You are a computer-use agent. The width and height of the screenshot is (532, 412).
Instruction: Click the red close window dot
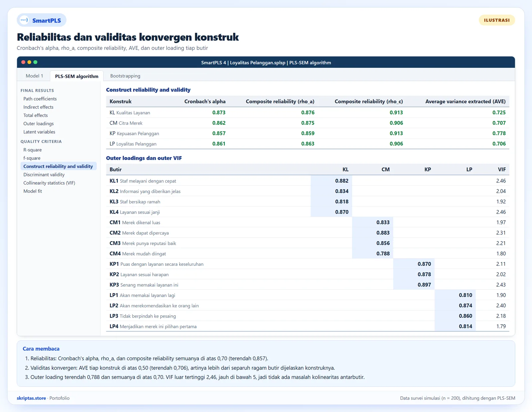(23, 62)
